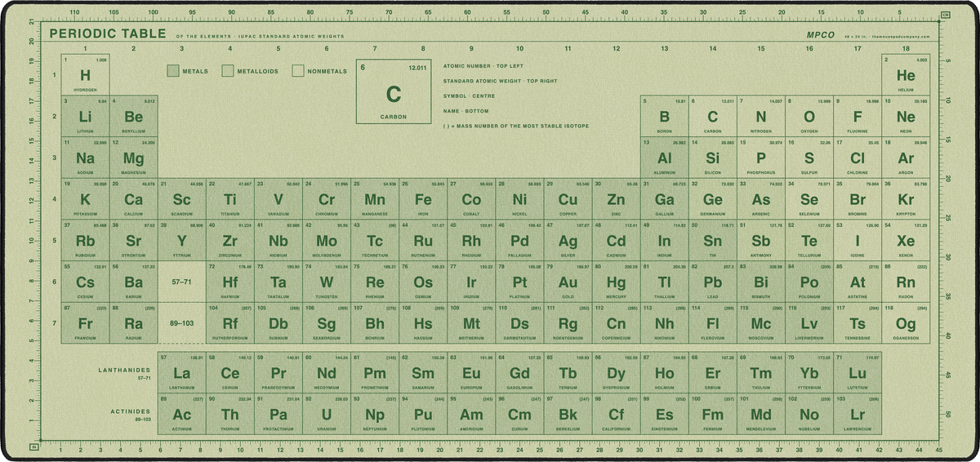Screen dimensions: 980x462
Task: Click the Periodic Table title
Action: coord(107,34)
